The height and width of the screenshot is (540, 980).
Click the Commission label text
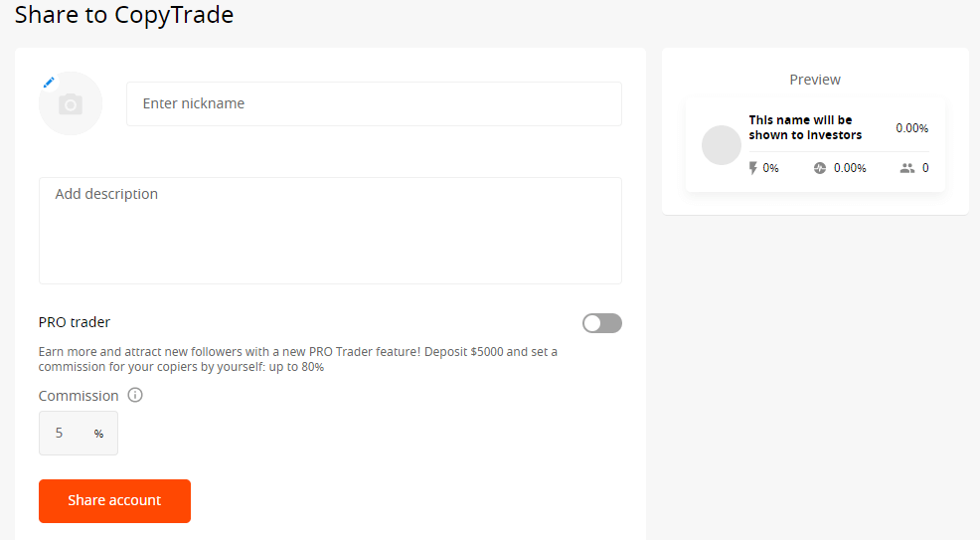point(79,396)
